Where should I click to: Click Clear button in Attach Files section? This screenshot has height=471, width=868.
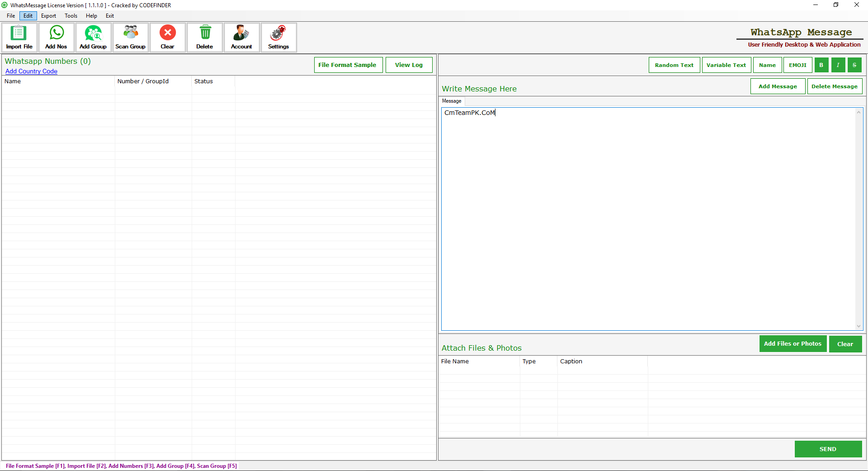(845, 344)
